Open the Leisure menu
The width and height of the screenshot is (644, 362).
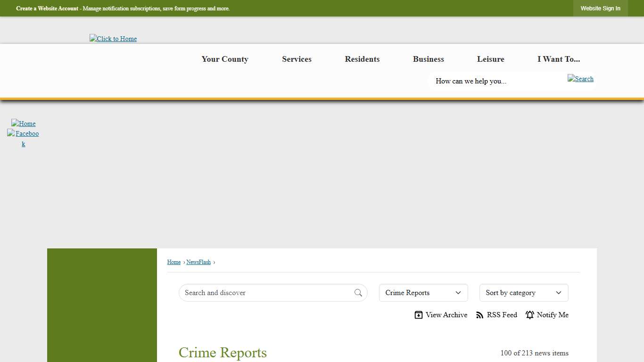point(490,59)
